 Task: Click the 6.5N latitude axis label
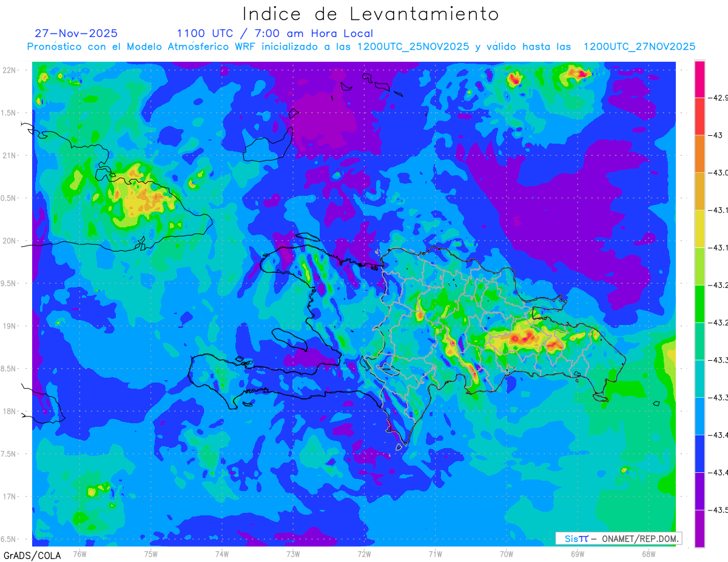(x=9, y=539)
